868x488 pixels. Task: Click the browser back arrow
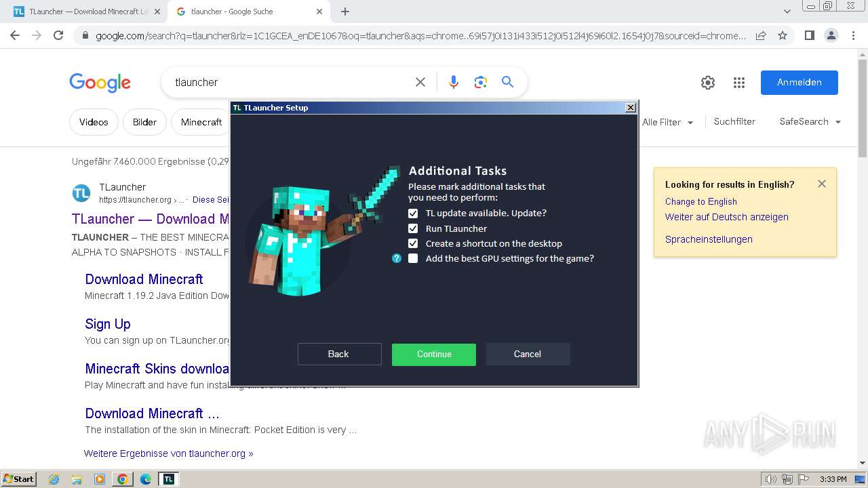(15, 35)
